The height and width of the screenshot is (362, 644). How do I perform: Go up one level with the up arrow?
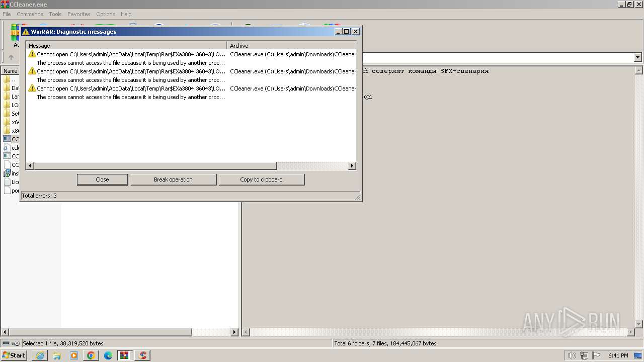point(11,57)
